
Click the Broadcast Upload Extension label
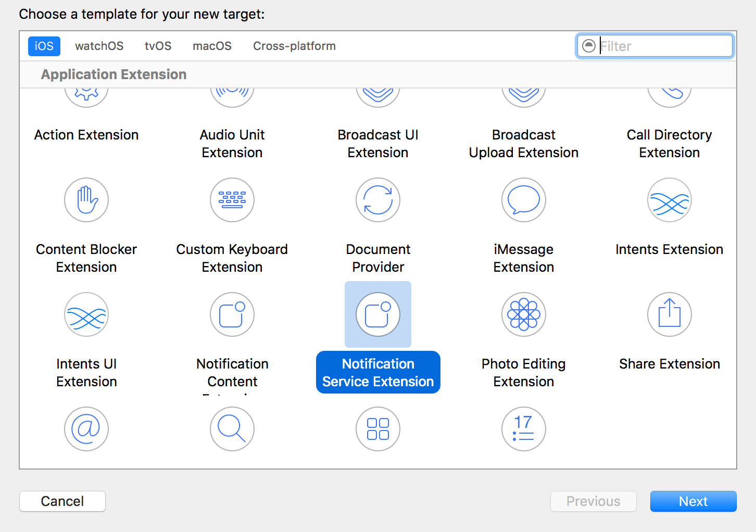click(x=524, y=144)
